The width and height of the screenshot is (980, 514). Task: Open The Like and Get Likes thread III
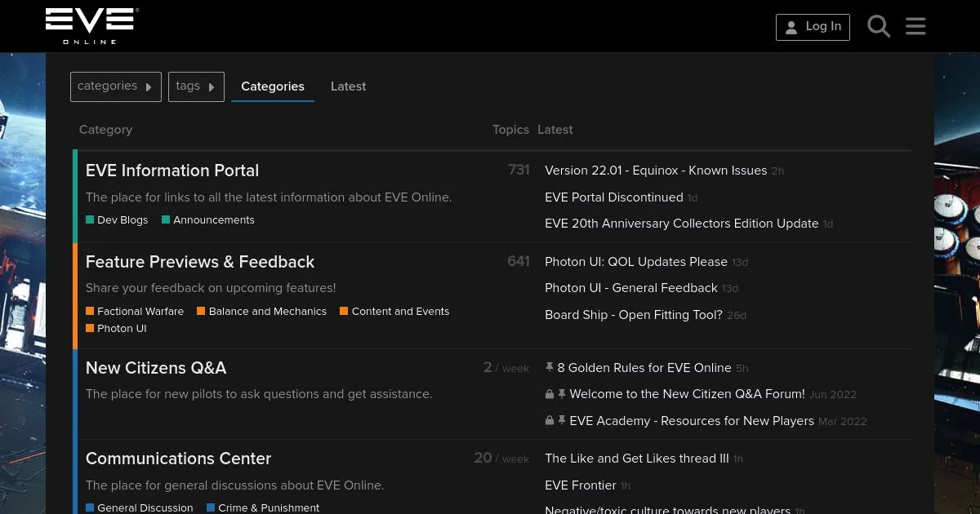point(637,459)
